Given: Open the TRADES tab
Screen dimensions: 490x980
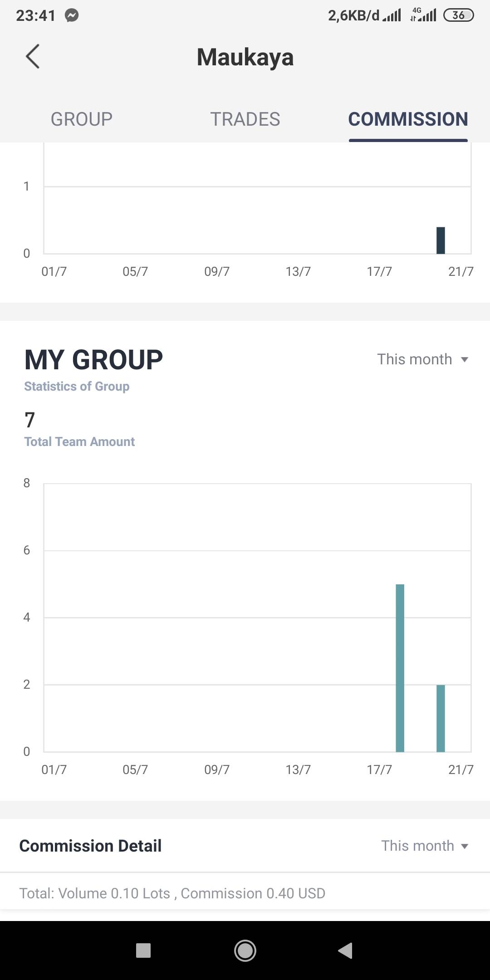Looking at the screenshot, I should 245,119.
